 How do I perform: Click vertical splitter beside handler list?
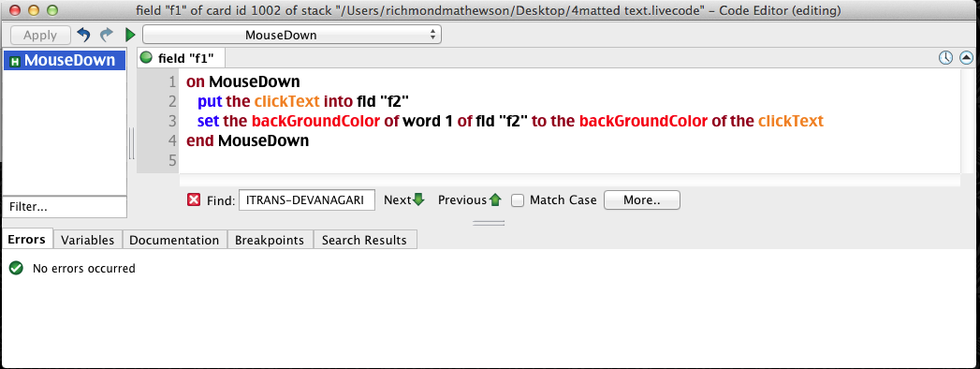[x=132, y=143]
